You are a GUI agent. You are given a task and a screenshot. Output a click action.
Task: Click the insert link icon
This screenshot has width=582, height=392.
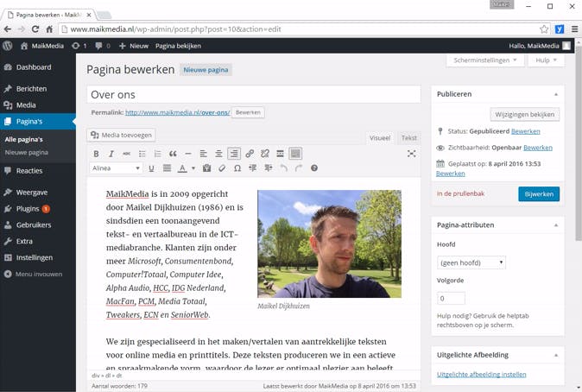250,154
